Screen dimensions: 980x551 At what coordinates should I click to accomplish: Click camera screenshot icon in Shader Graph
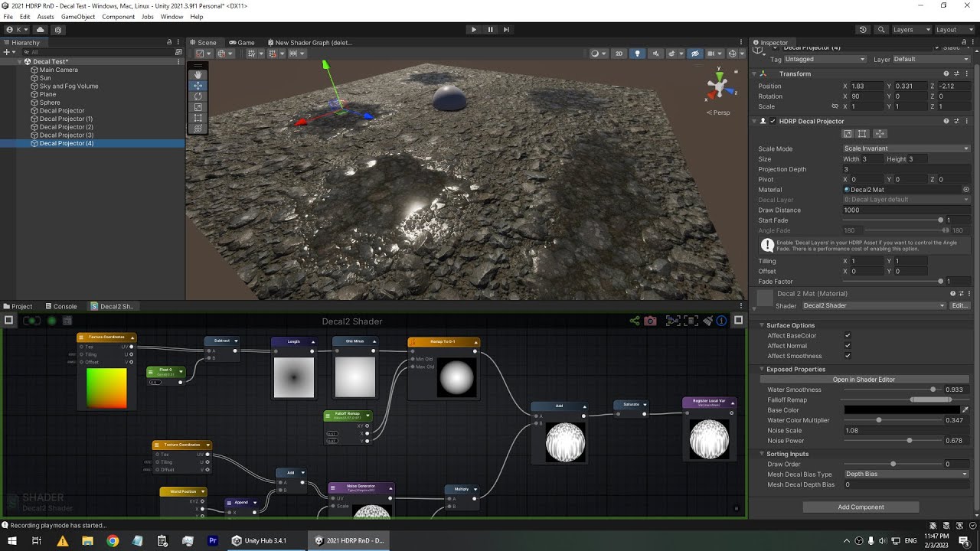pos(650,321)
